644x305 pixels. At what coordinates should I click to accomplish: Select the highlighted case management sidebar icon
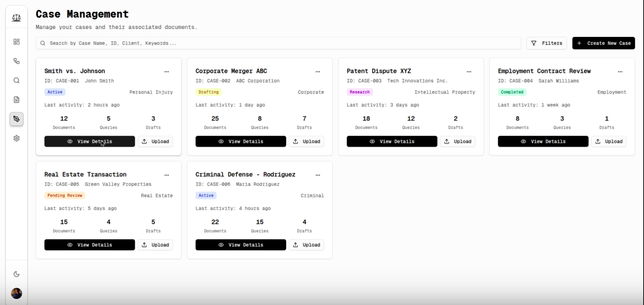[x=16, y=119]
